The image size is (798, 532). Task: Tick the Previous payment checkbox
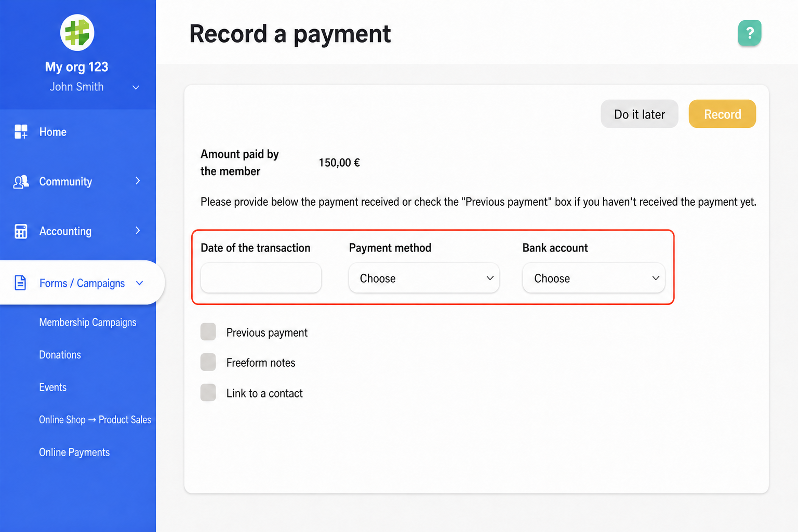tap(208, 331)
